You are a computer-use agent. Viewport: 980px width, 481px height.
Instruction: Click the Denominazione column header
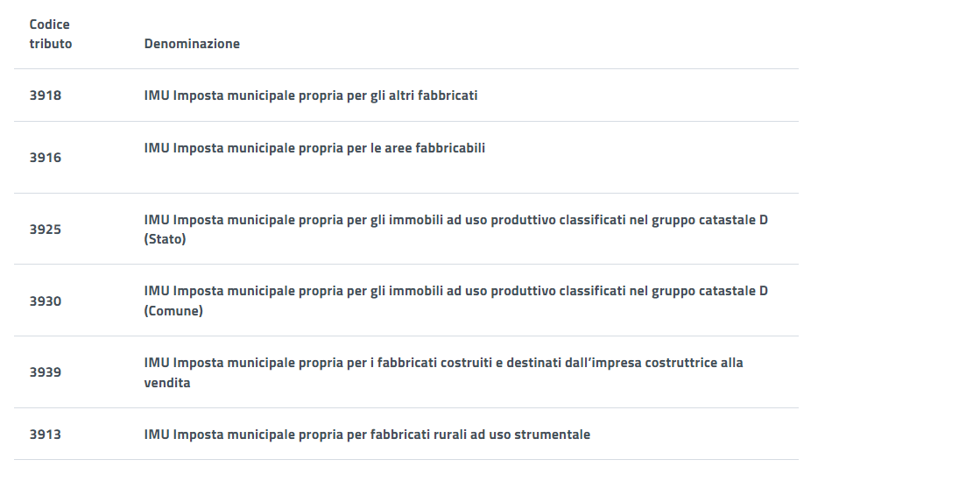coord(192,44)
